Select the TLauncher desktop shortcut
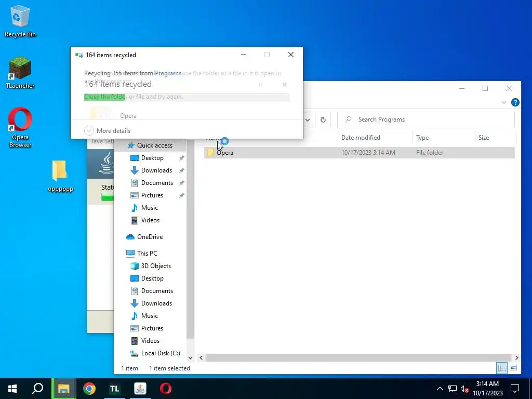This screenshot has height=399, width=532. (x=20, y=73)
